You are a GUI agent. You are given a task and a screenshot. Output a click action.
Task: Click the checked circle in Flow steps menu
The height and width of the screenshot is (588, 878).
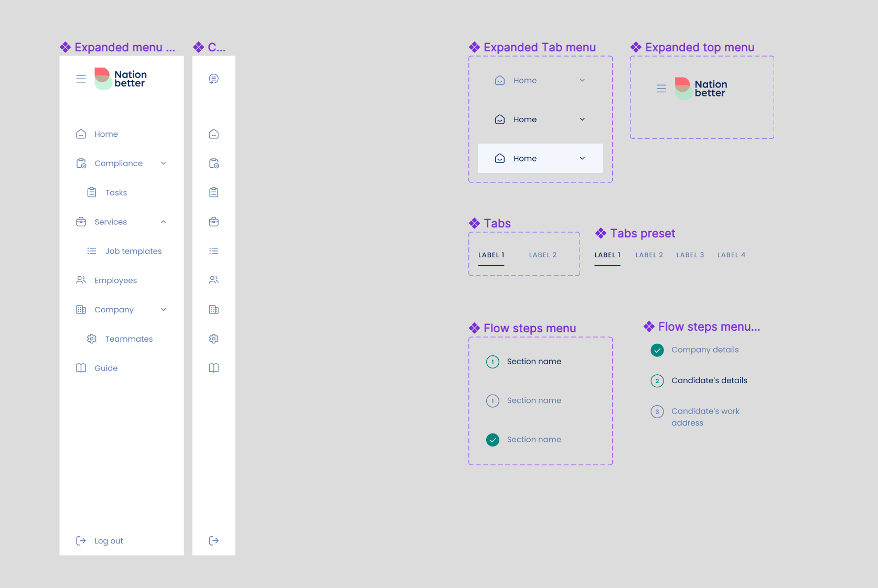pyautogui.click(x=492, y=440)
